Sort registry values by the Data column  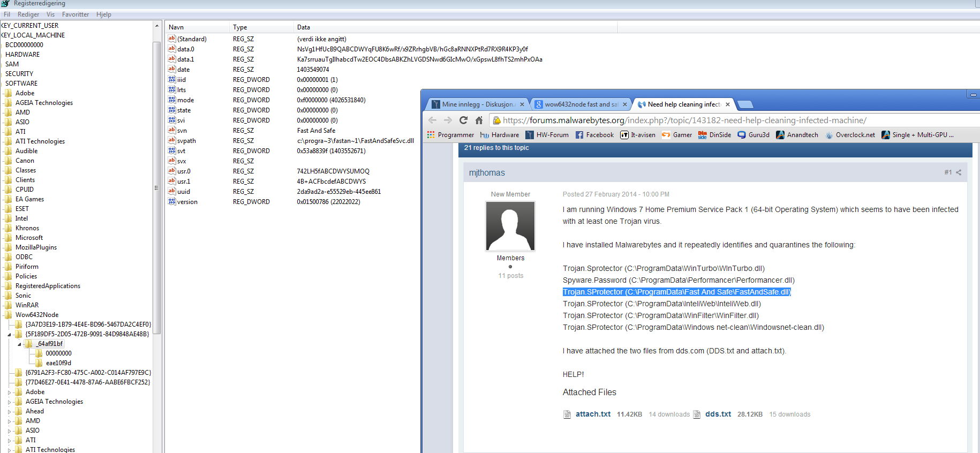point(455,27)
